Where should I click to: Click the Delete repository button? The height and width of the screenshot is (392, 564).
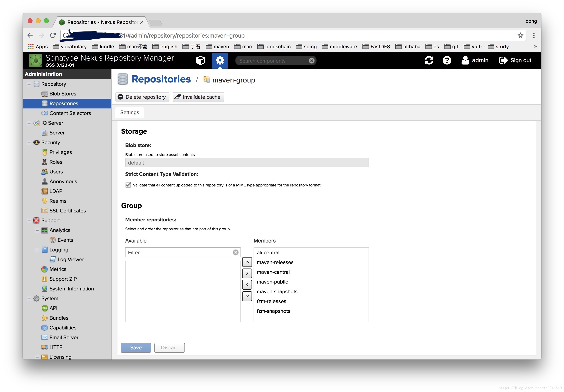(142, 97)
